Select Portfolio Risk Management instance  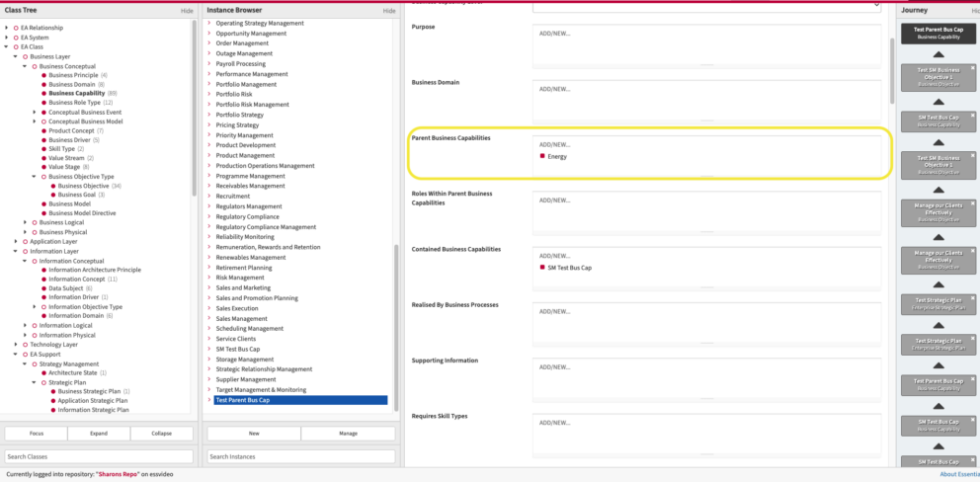pyautogui.click(x=253, y=105)
